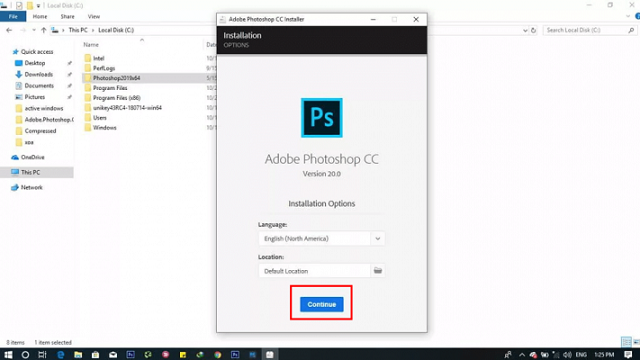Sort files by the Name column header

(91, 45)
